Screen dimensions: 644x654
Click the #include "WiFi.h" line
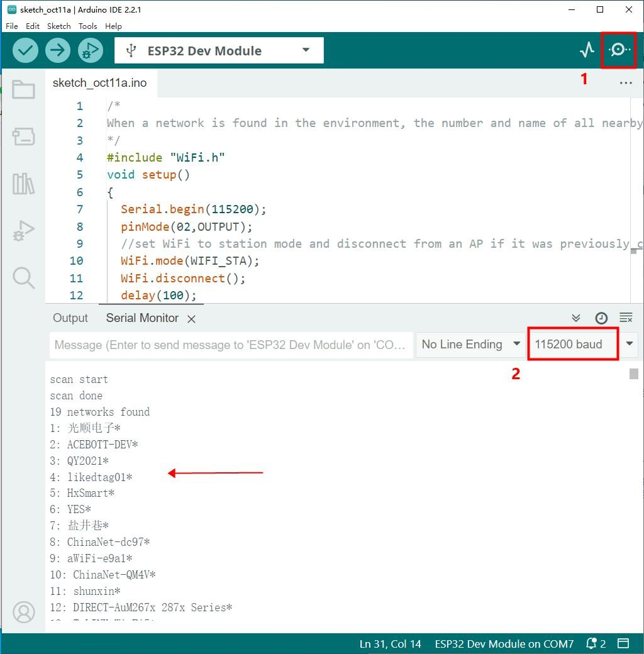point(165,157)
